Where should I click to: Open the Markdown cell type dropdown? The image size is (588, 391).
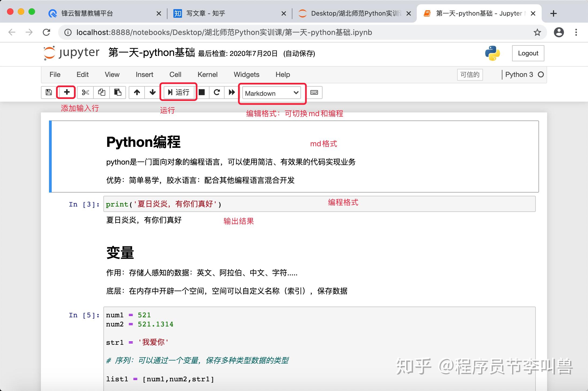click(271, 93)
